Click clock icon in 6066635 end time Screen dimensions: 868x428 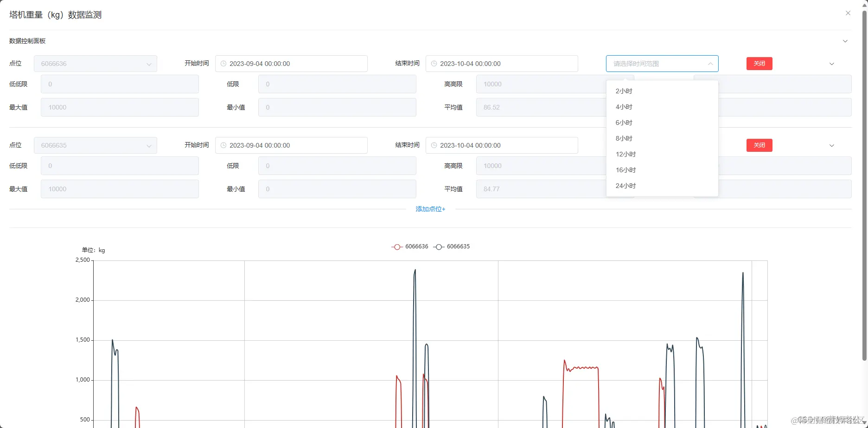(434, 145)
